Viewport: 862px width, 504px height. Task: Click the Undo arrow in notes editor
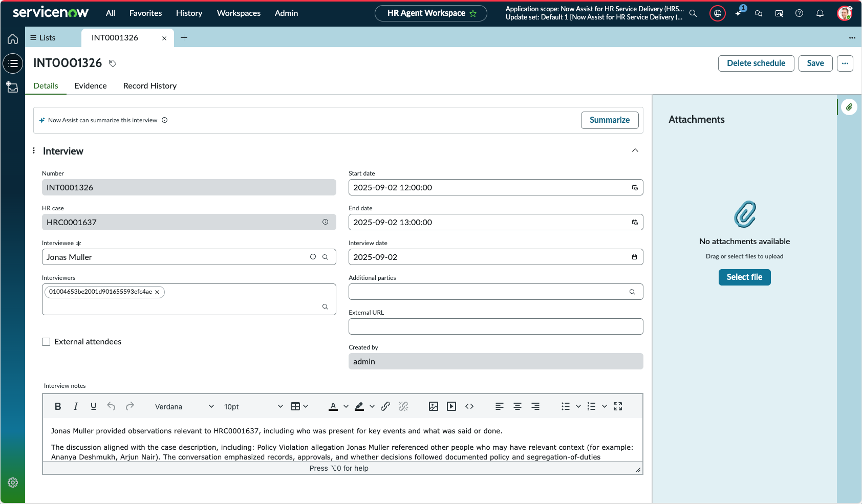coord(111,406)
